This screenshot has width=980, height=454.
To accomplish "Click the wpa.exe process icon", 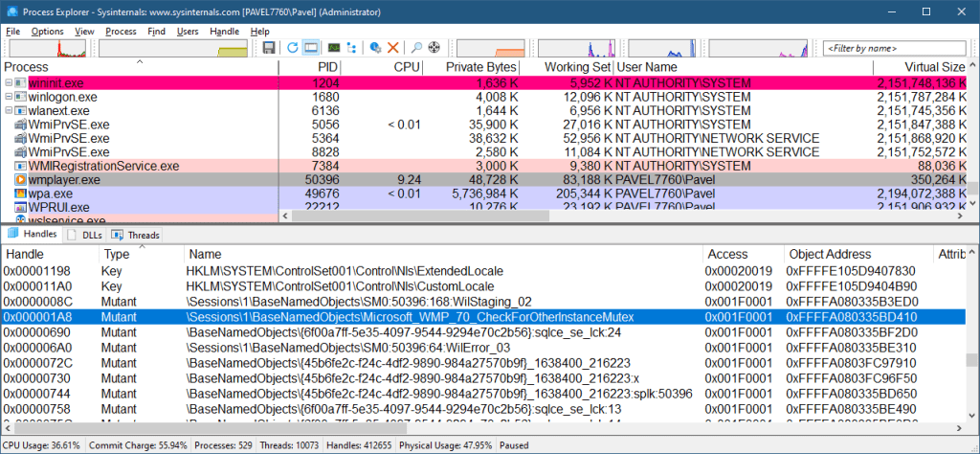I will point(20,193).
